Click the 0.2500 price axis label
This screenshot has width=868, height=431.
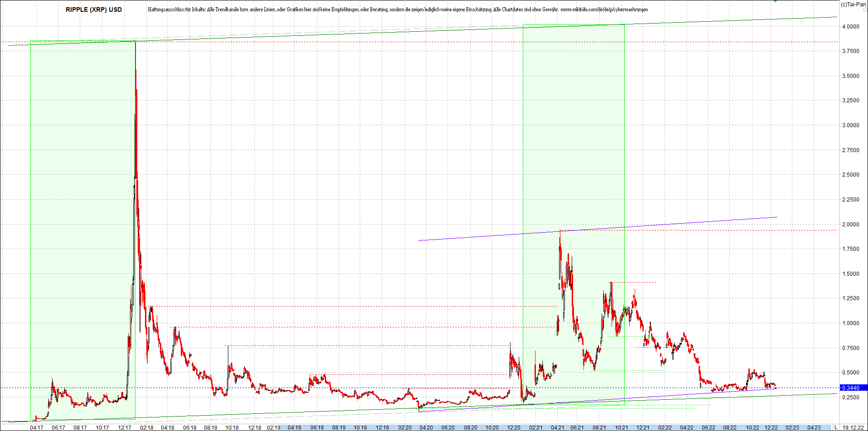[850, 397]
